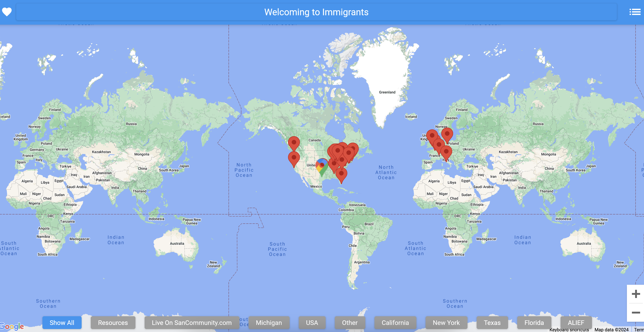Open the list menu icon in the header

pos(635,12)
